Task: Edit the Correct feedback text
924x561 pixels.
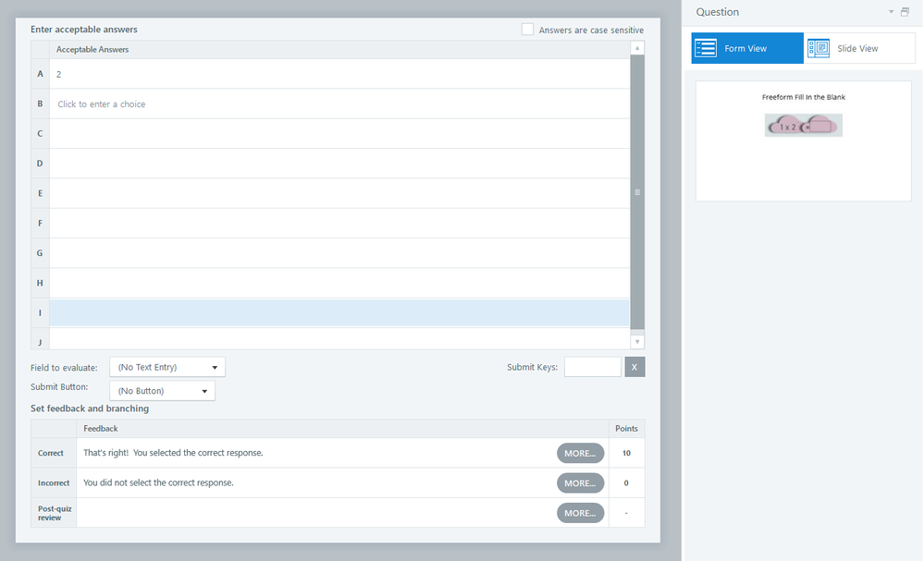Action: [x=173, y=453]
